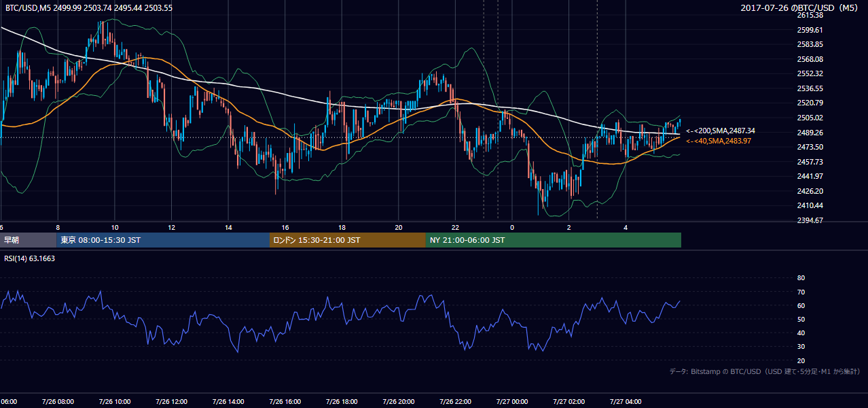Click the hour label 14 under the price chart
868x408 pixels.
pos(229,227)
